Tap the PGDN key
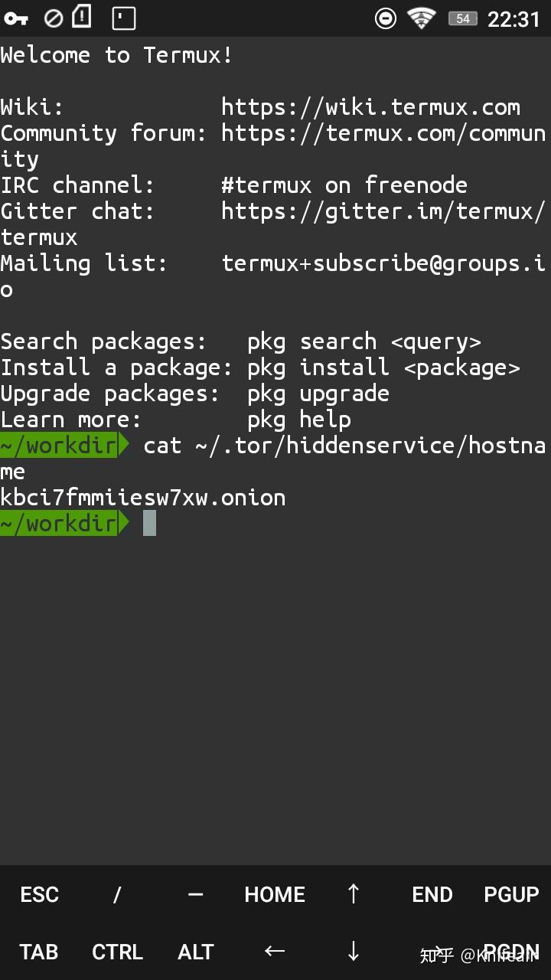The image size is (551, 980). coord(511,952)
